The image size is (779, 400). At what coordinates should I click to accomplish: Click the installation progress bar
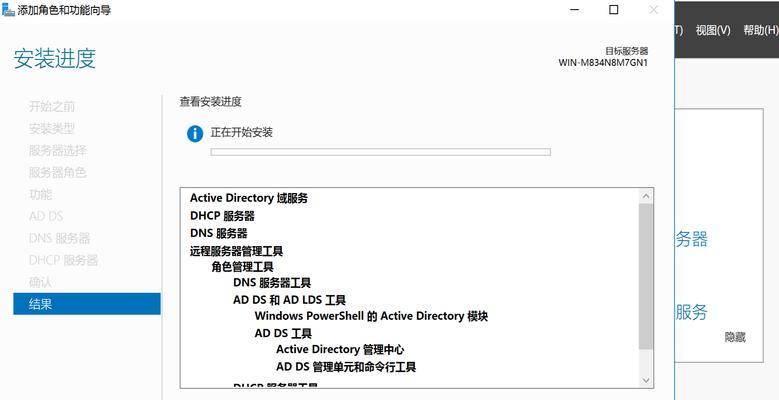pyautogui.click(x=381, y=152)
